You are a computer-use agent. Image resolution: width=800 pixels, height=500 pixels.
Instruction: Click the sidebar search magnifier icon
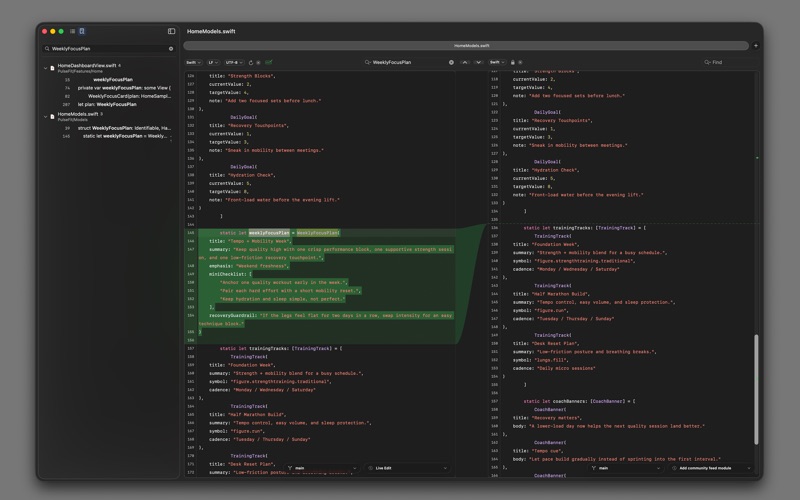(x=47, y=48)
